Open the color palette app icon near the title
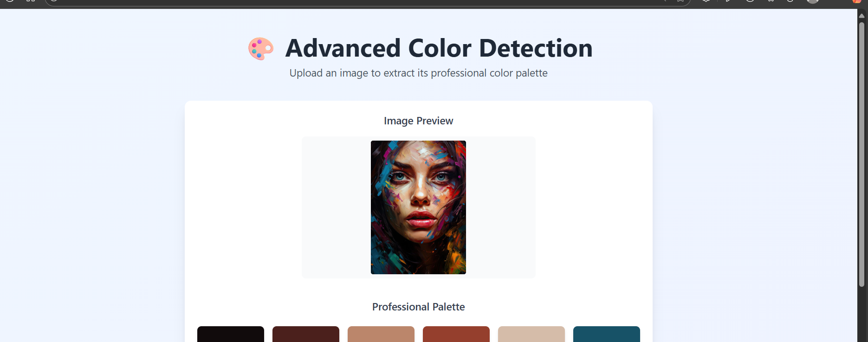Screen dimensions: 868x342 pos(260,48)
